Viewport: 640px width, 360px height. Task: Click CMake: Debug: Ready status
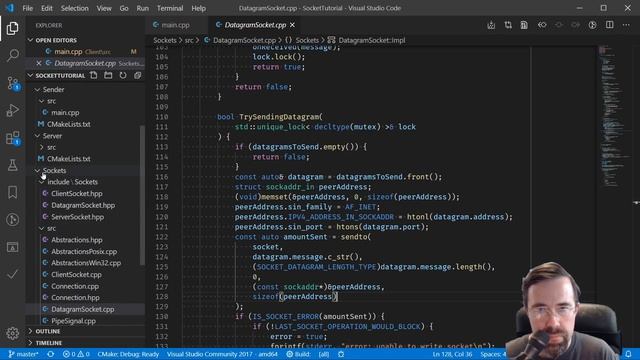tap(128, 354)
